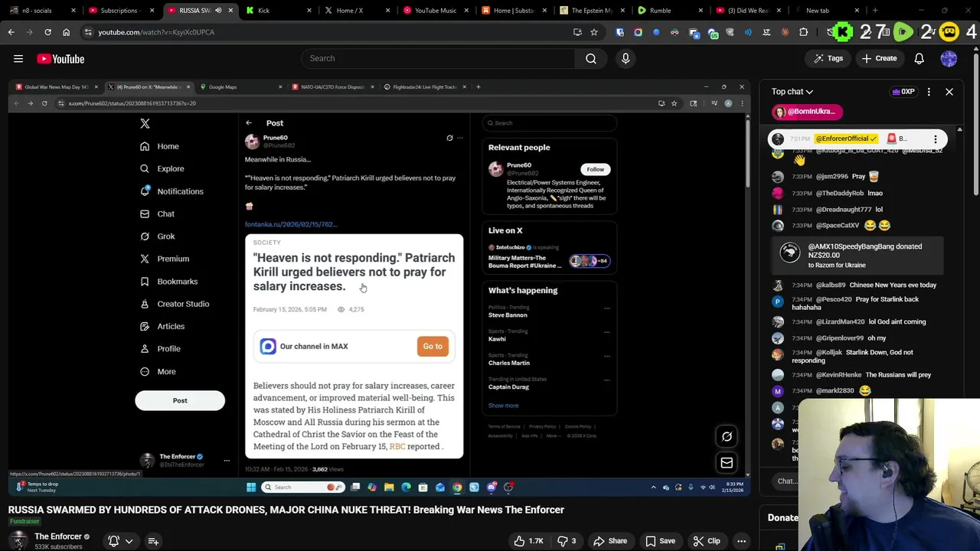
Task: Open the YouTube account avatar menu
Action: point(949,58)
